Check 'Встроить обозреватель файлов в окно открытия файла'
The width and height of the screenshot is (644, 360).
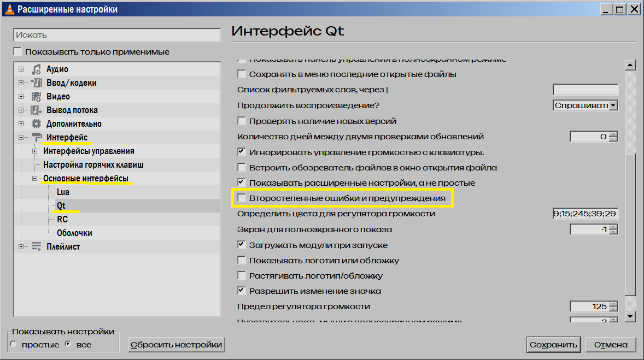pos(242,168)
